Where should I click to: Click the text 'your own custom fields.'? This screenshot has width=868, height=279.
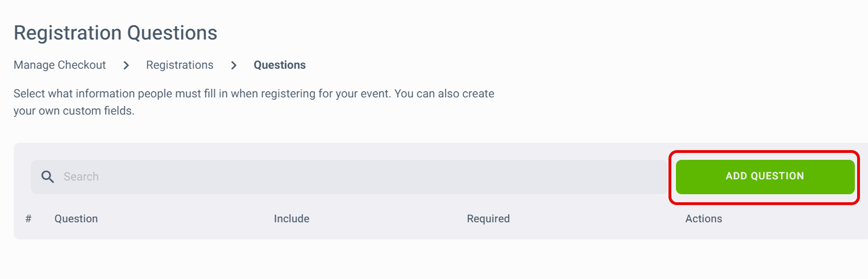[74, 111]
